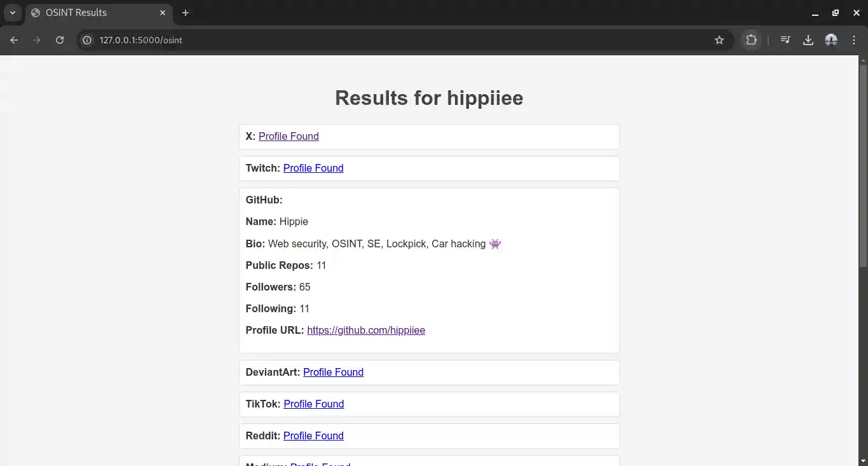Image resolution: width=868 pixels, height=466 pixels.
Task: Click the 'TikTok:' label
Action: (263, 404)
